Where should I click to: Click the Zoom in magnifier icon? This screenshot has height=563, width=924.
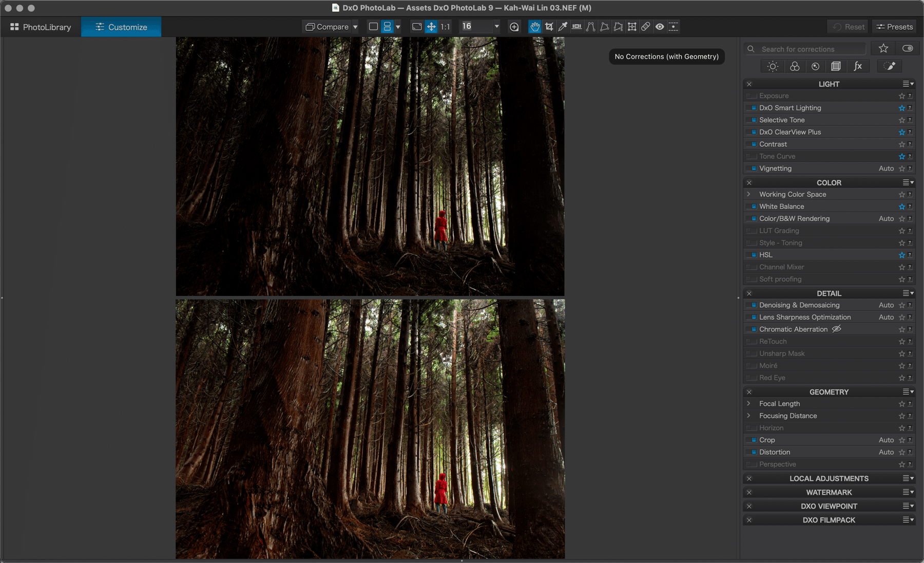(x=514, y=27)
